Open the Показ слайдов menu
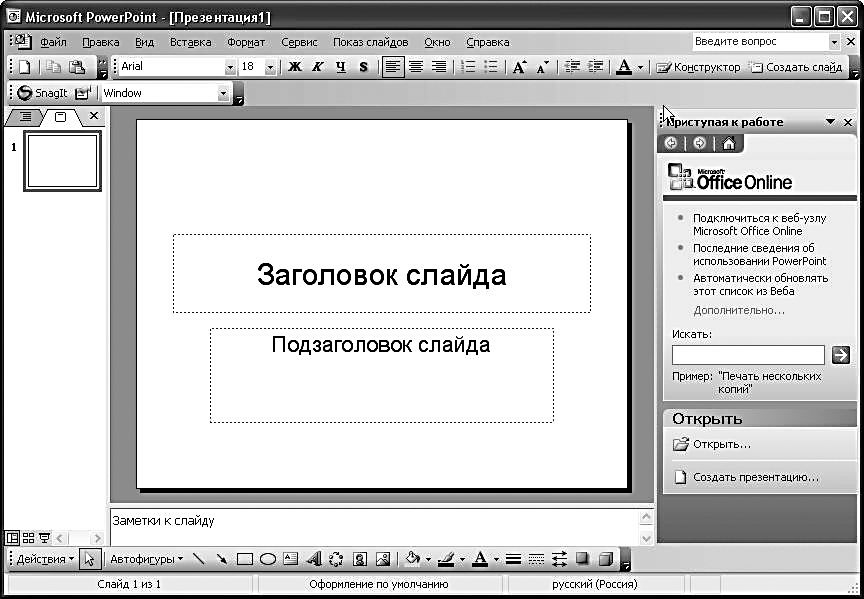Image resolution: width=864 pixels, height=599 pixels. [x=370, y=42]
